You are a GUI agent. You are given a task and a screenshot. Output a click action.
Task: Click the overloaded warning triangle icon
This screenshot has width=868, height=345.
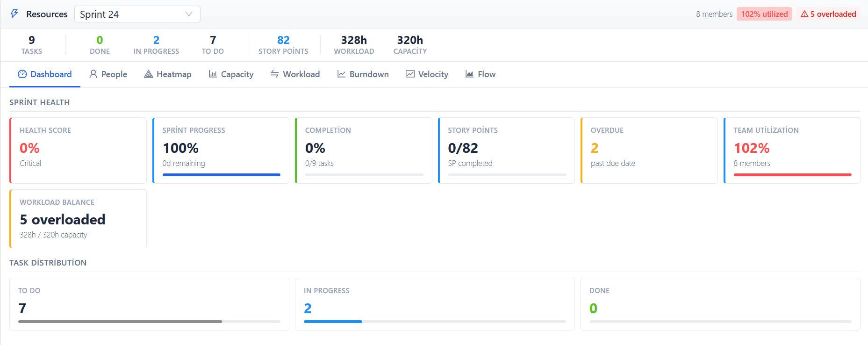click(x=804, y=14)
